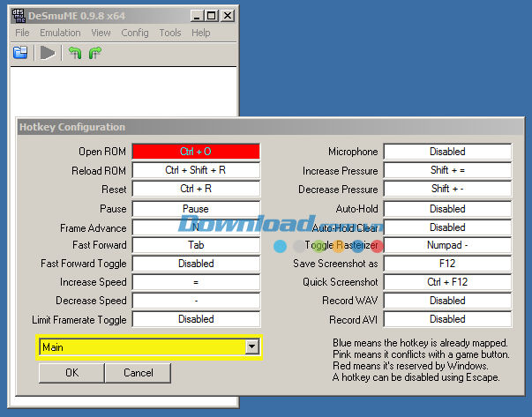Select the Limit Framerate Toggle hotkey field
Screen dimensions: 532x417
[x=196, y=319]
